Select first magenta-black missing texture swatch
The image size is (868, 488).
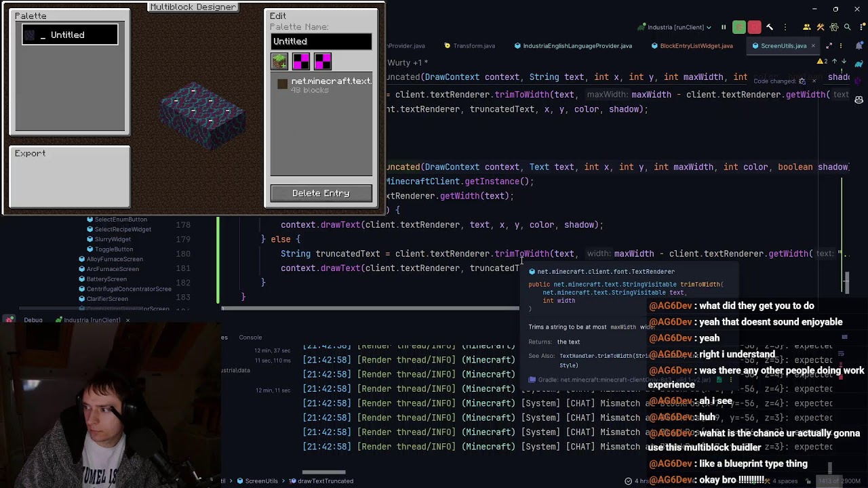pyautogui.click(x=301, y=62)
